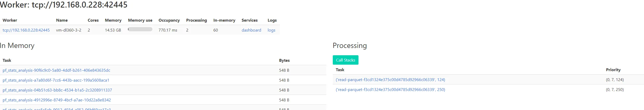Click the memory use progress bar
The height and width of the screenshot is (110, 644).
pos(140,29)
